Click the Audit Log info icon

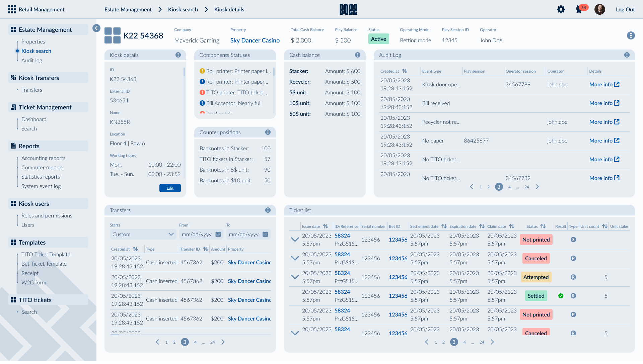pyautogui.click(x=627, y=55)
